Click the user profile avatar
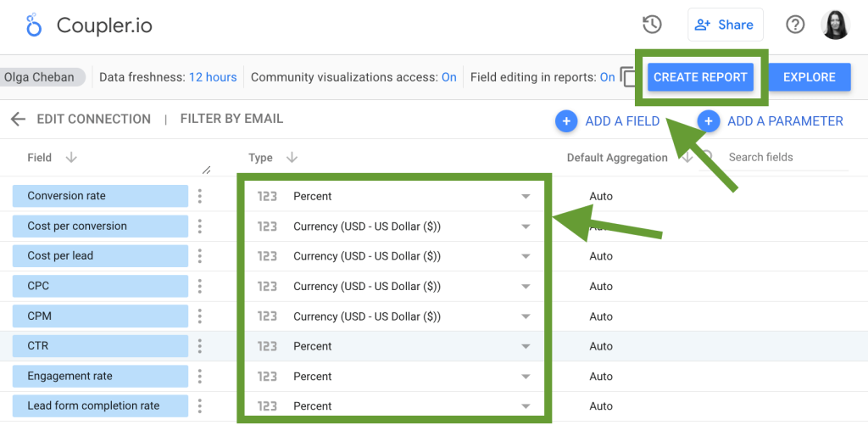The height and width of the screenshot is (425, 868). point(835,25)
